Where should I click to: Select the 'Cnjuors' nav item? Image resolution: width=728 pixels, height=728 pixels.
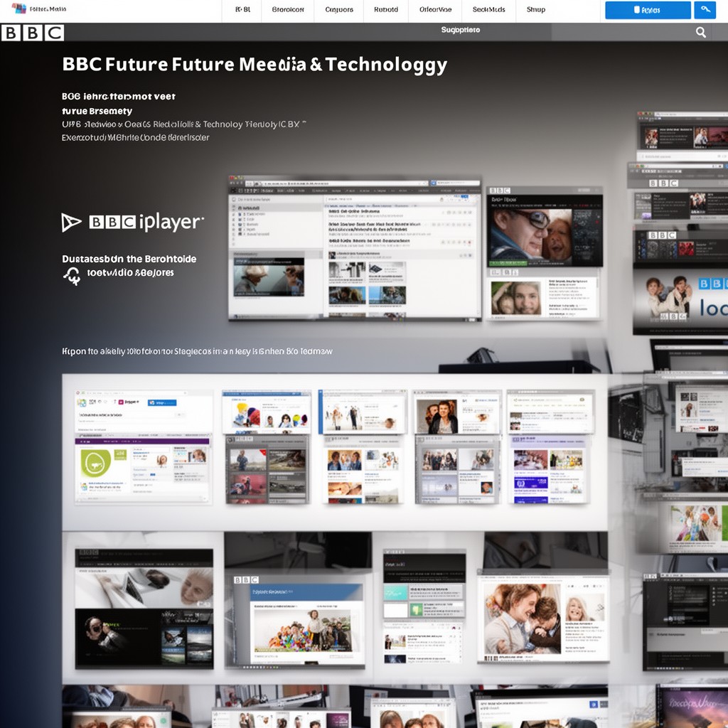point(339,9)
